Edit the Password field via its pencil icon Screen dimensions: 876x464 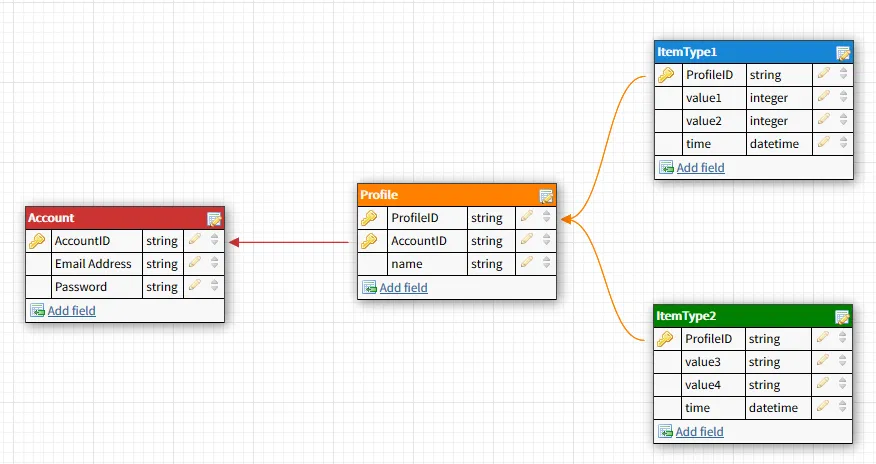click(x=194, y=285)
